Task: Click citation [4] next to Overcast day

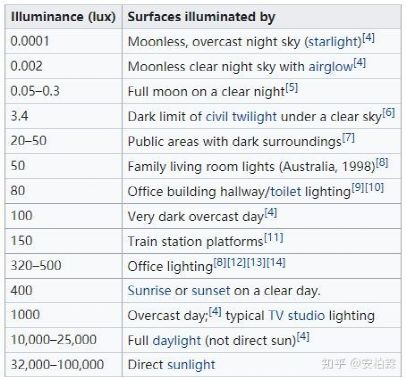Action: pos(215,312)
